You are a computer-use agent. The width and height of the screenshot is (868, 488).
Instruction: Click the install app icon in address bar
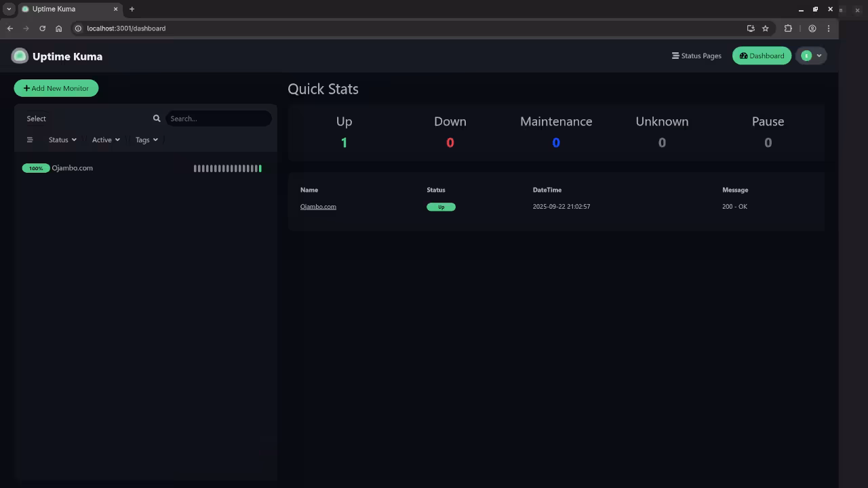point(751,28)
